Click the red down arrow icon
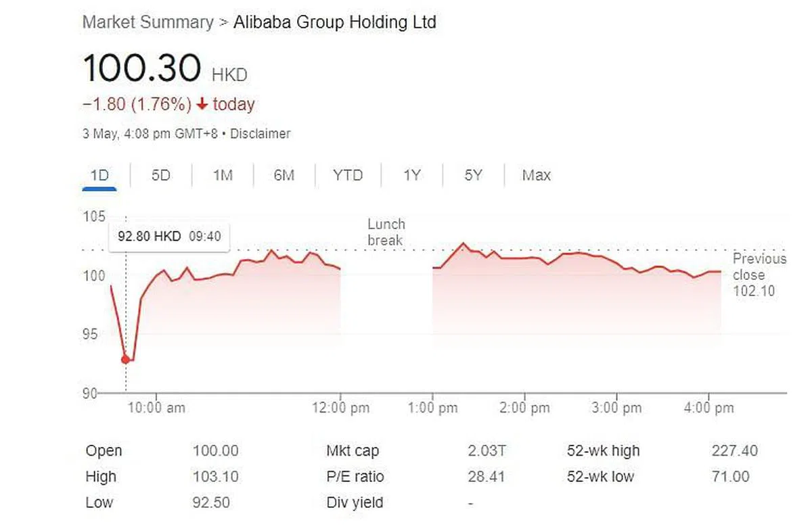 [x=202, y=105]
